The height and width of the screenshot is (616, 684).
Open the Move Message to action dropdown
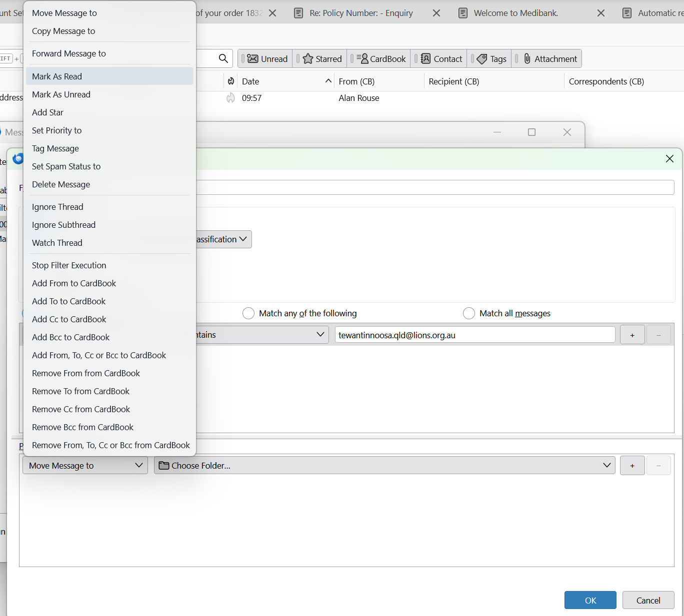click(x=85, y=466)
